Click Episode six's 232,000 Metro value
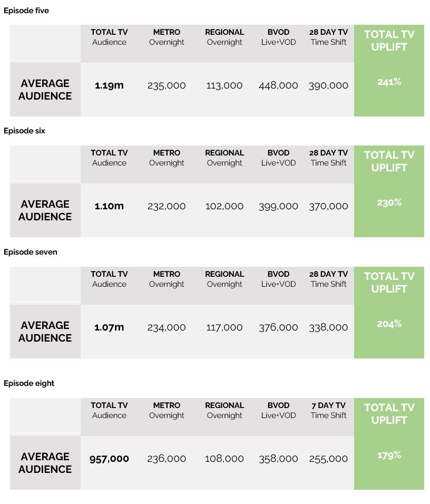 (167, 206)
